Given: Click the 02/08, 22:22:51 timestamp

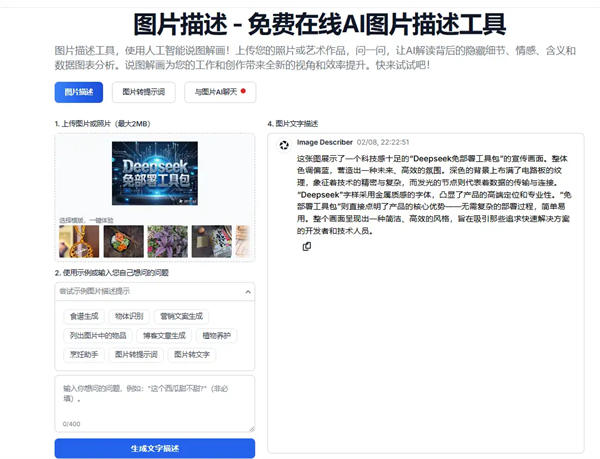Looking at the screenshot, I should click(x=383, y=142).
